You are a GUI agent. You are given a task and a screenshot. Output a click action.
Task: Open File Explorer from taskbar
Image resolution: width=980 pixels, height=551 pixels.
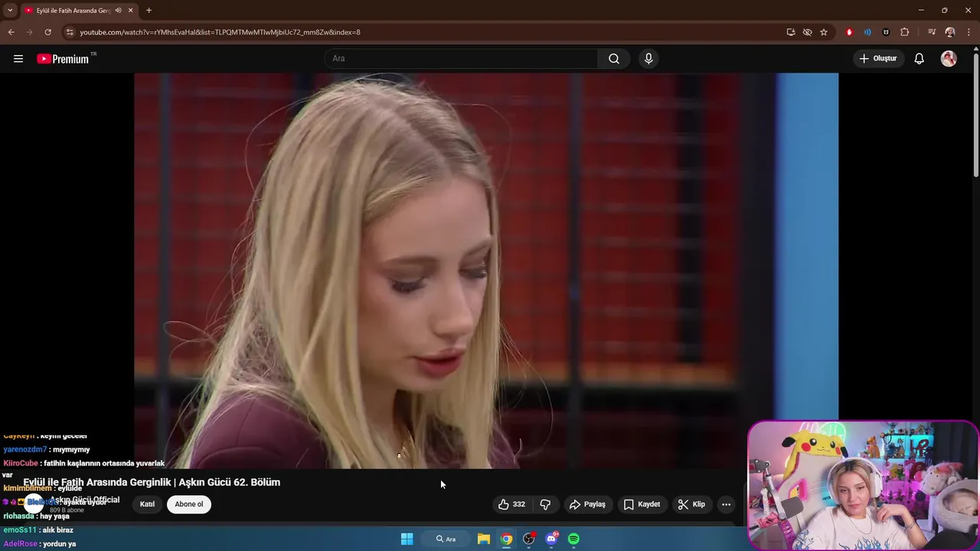484,539
